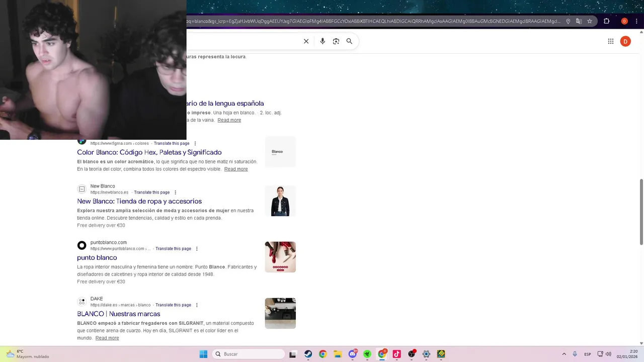
Task: Open File Explorer from the taskbar
Action: click(x=338, y=354)
